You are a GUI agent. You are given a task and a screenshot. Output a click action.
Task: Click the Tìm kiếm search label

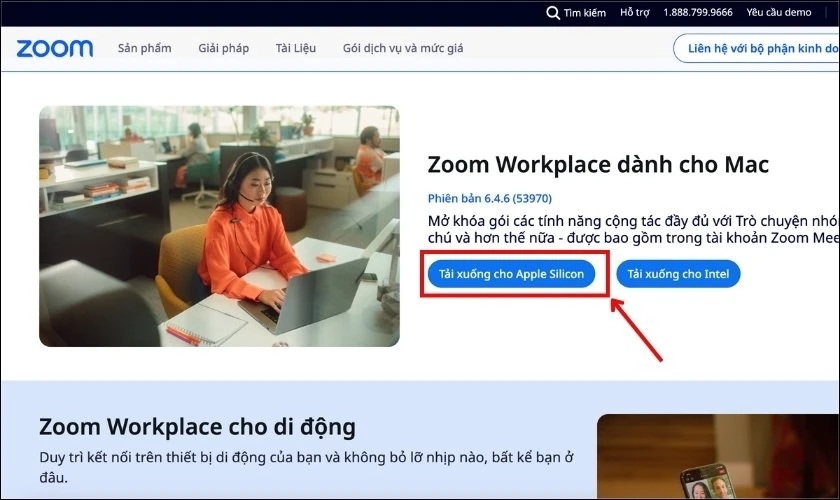(x=584, y=13)
